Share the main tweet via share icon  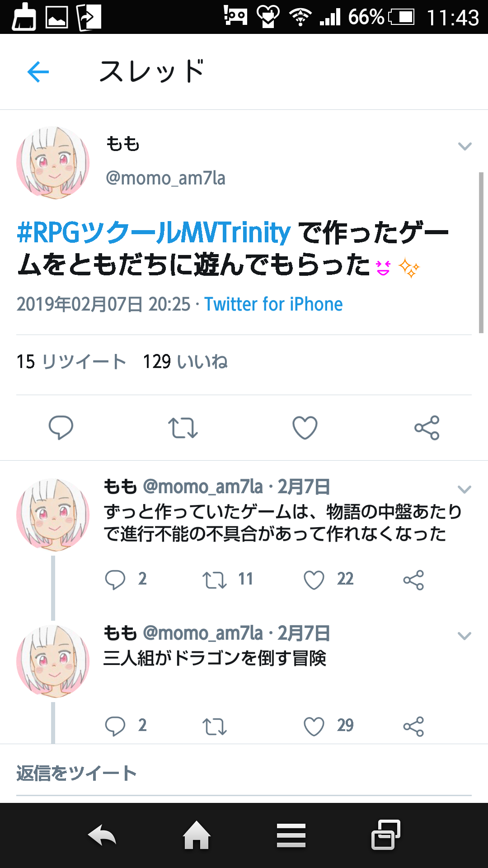pos(427,428)
